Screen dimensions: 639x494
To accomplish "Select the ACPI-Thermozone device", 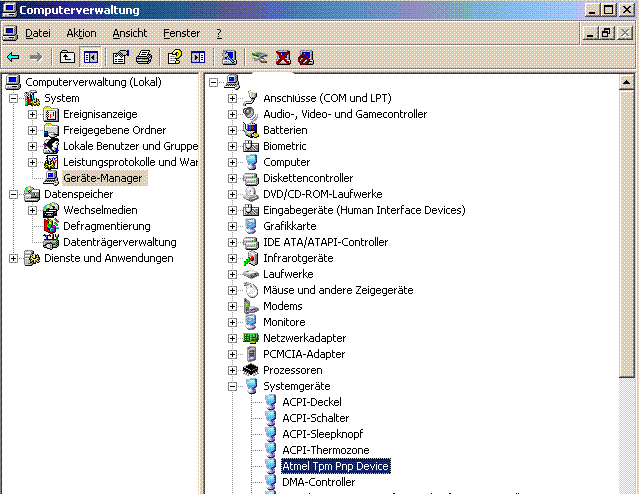I will click(325, 450).
